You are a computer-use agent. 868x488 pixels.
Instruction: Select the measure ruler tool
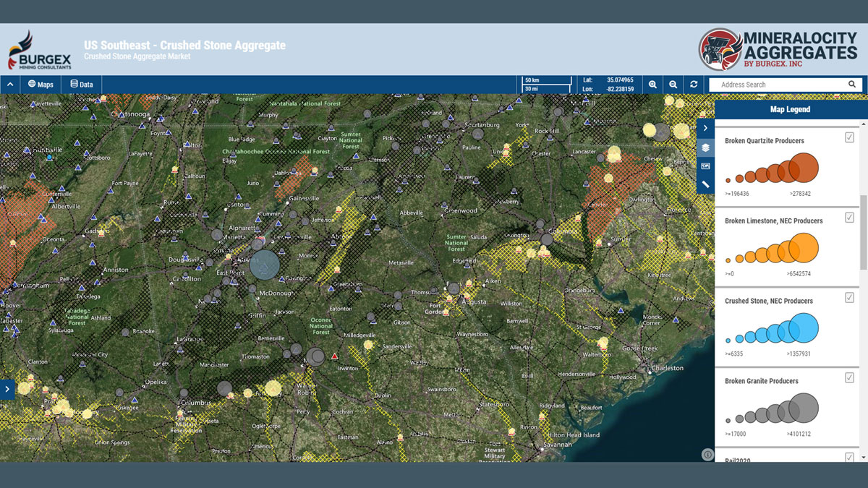point(705,184)
